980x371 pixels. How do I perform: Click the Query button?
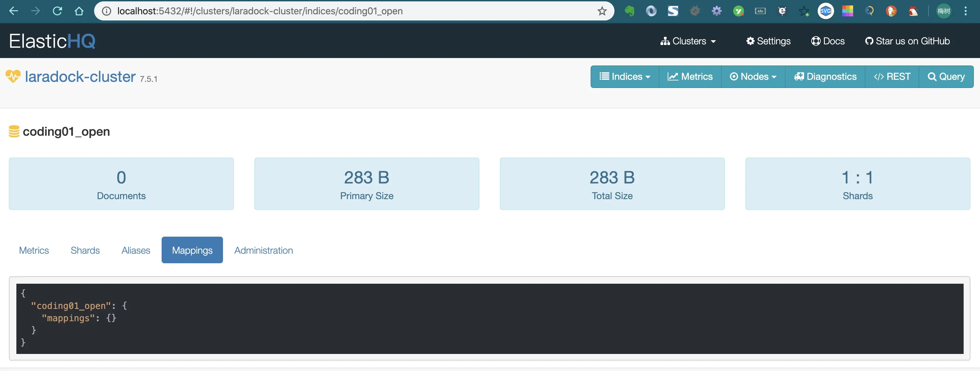946,76
